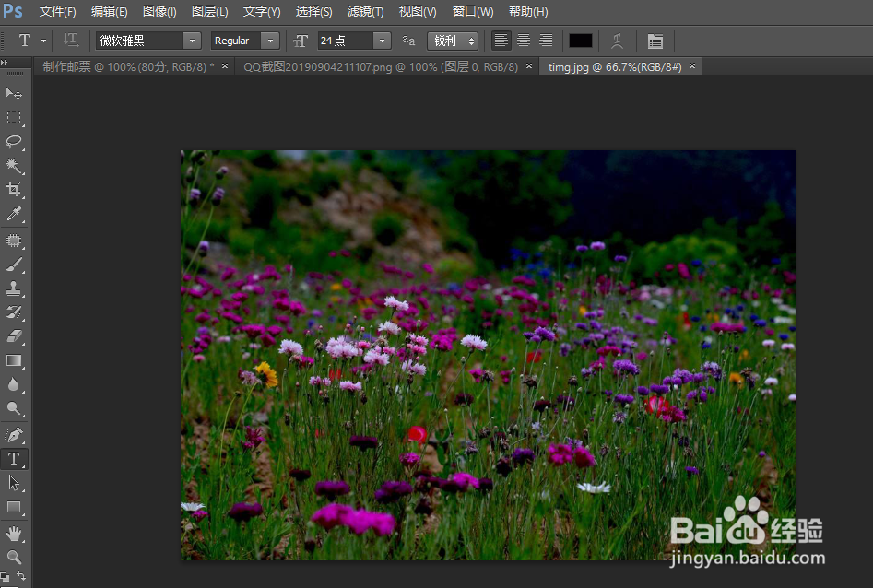The height and width of the screenshot is (588, 873).
Task: Click the Ps application logo
Action: click(12, 11)
